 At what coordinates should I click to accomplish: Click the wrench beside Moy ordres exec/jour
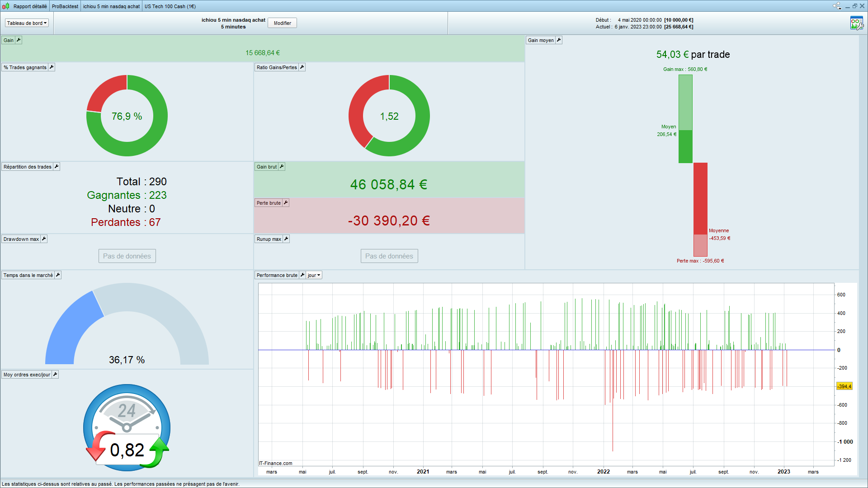pyautogui.click(x=55, y=375)
